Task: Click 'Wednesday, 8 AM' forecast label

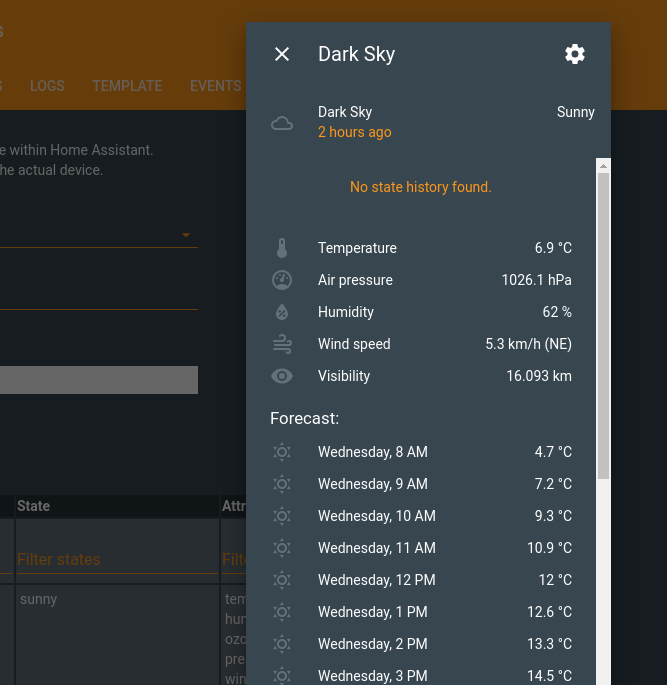Action: [373, 452]
